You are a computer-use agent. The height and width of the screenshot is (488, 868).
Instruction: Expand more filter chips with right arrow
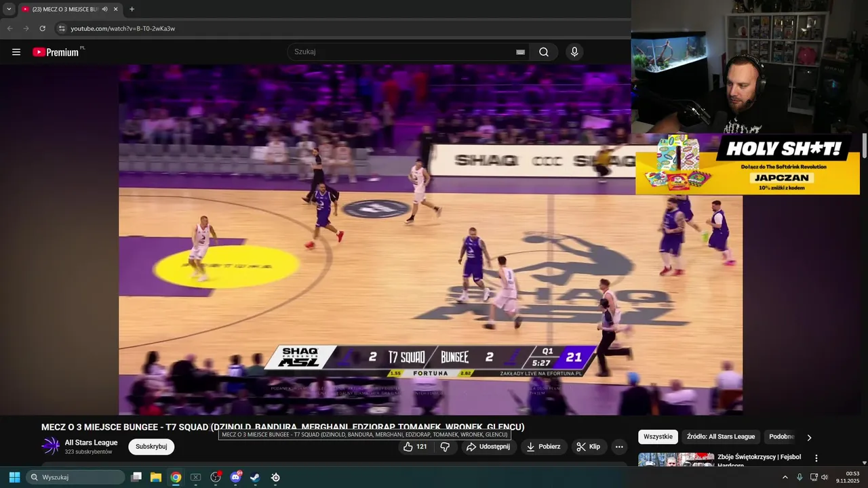(809, 437)
